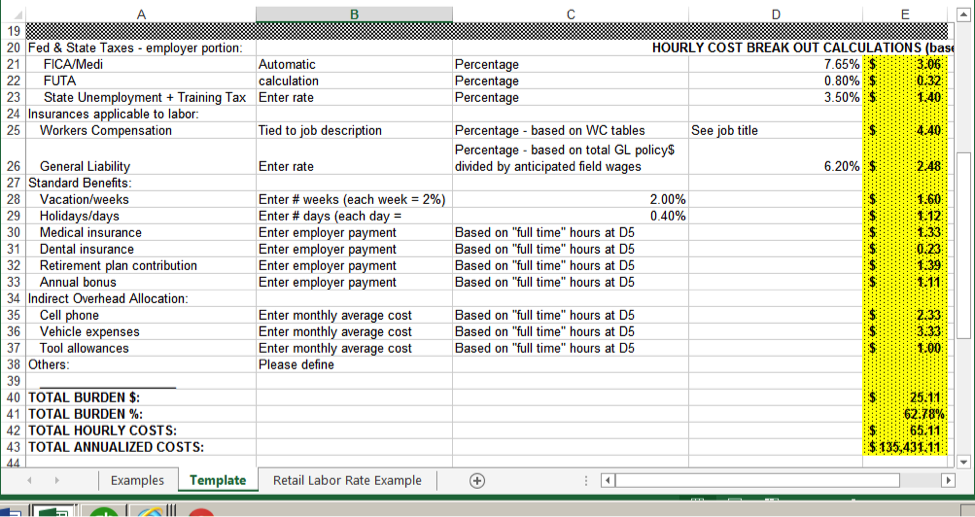Open Retail Labor Rate Example tab
This screenshot has width=975, height=517.
coord(347,481)
